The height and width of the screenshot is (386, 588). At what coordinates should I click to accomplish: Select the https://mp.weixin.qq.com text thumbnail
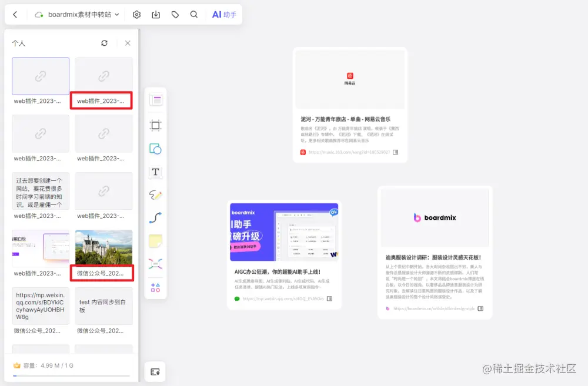pos(41,306)
